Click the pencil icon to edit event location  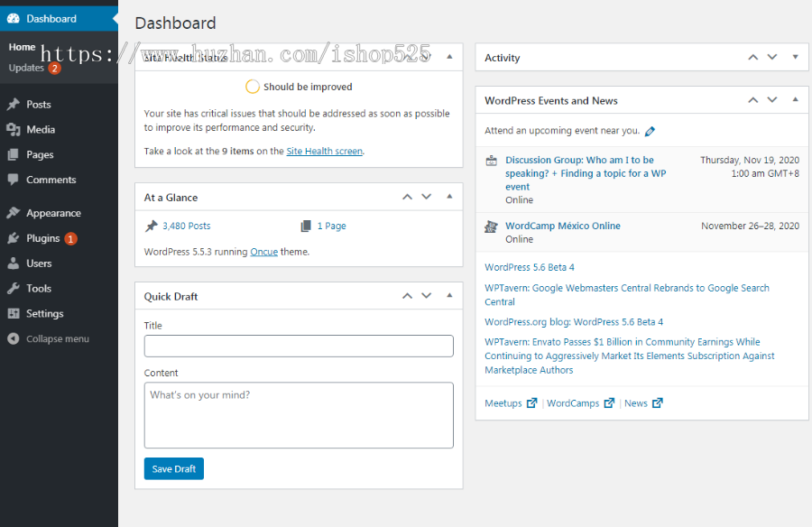650,131
